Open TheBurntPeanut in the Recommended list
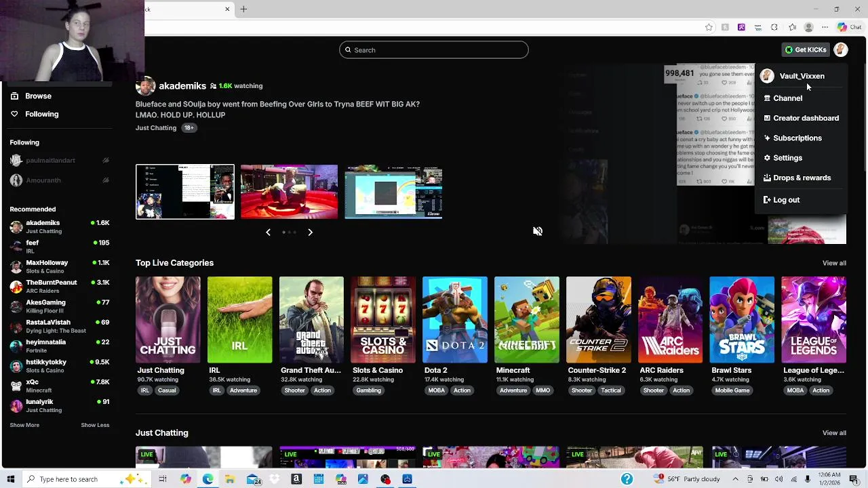 click(60, 286)
